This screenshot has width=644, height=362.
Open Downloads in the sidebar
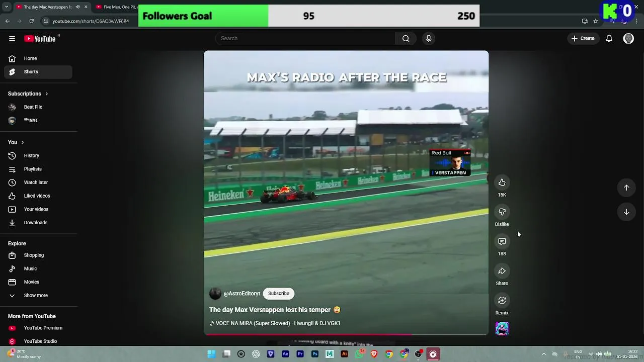[38, 223]
